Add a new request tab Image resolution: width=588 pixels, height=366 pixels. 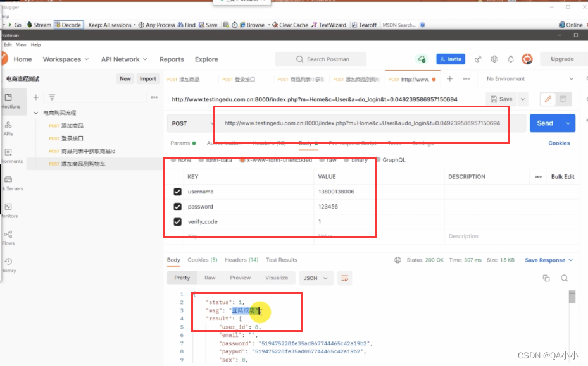[449, 78]
